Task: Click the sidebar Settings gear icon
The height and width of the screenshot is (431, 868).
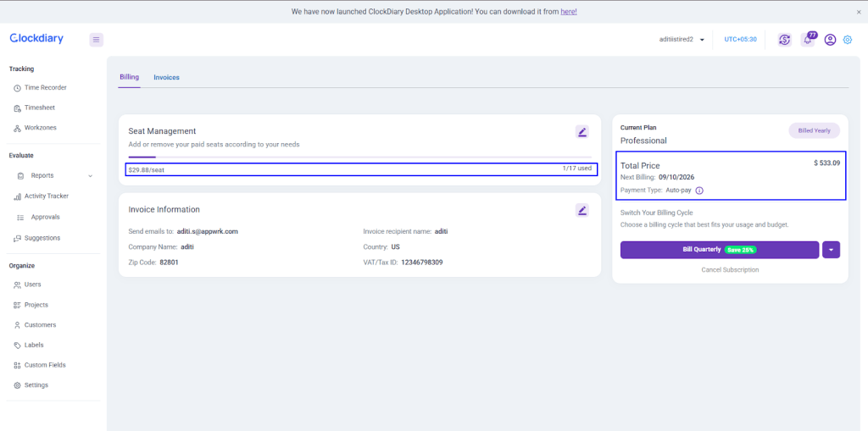Action: [x=17, y=385]
